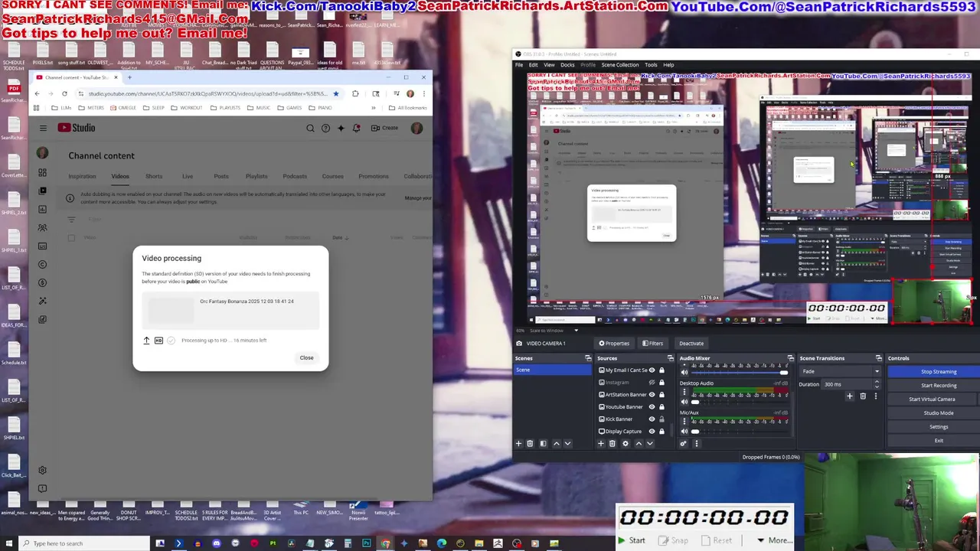980x551 pixels.
Task: Open the Fade transition dropdown
Action: tap(841, 371)
